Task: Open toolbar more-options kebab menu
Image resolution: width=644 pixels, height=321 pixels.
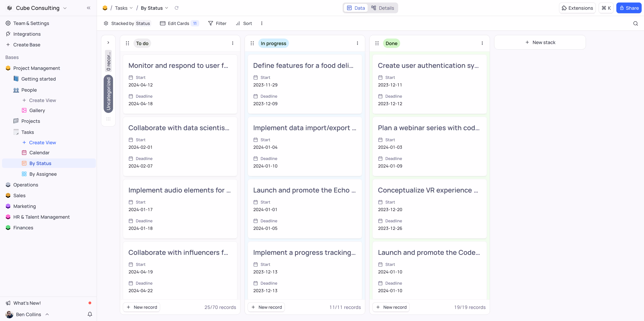Action: pos(262,23)
